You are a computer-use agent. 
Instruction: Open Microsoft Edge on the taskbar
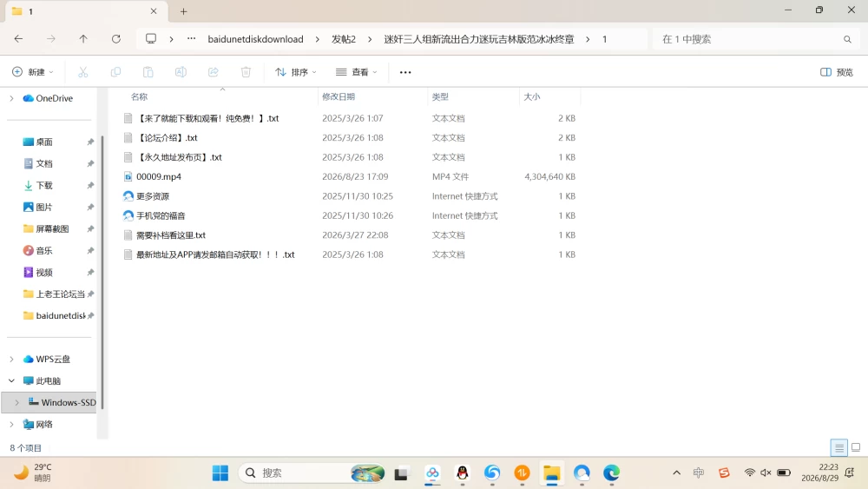coord(611,473)
